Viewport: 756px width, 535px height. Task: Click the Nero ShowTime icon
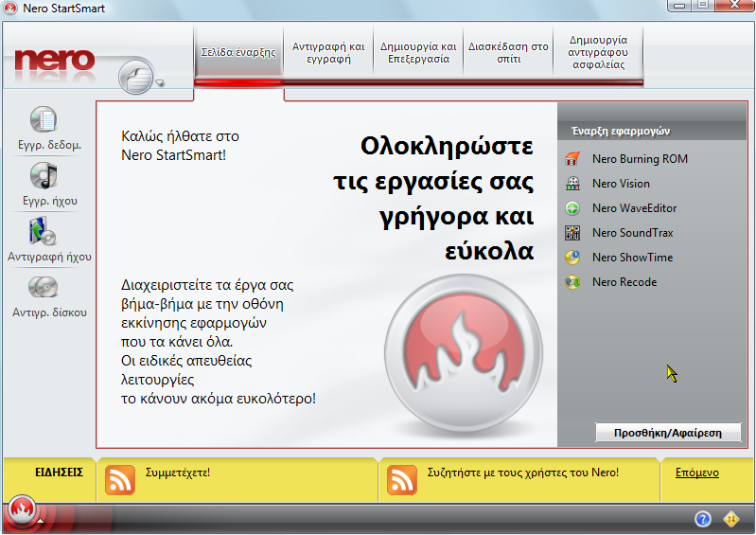[x=572, y=258]
